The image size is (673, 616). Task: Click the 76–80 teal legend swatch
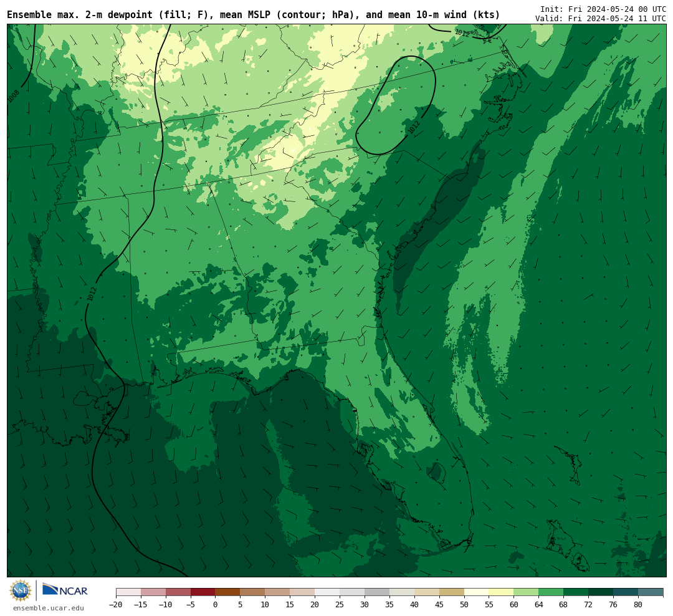point(626,592)
